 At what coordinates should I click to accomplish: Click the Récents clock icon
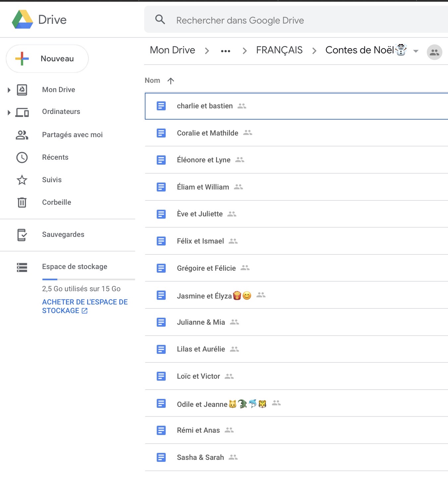coord(22,157)
